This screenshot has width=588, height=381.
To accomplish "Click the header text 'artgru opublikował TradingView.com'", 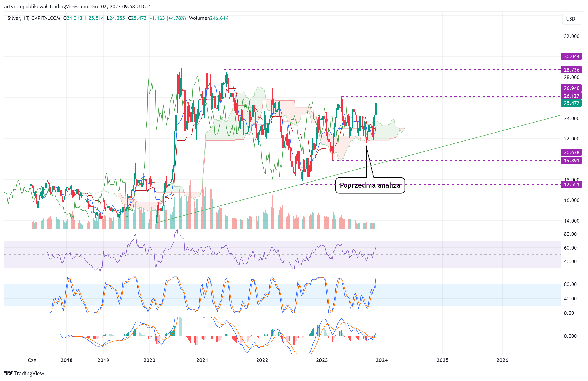I will tap(47, 7).
